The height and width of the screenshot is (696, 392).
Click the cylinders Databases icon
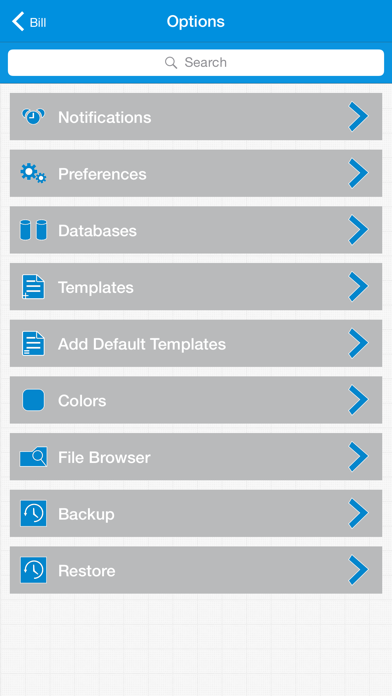pyautogui.click(x=33, y=230)
